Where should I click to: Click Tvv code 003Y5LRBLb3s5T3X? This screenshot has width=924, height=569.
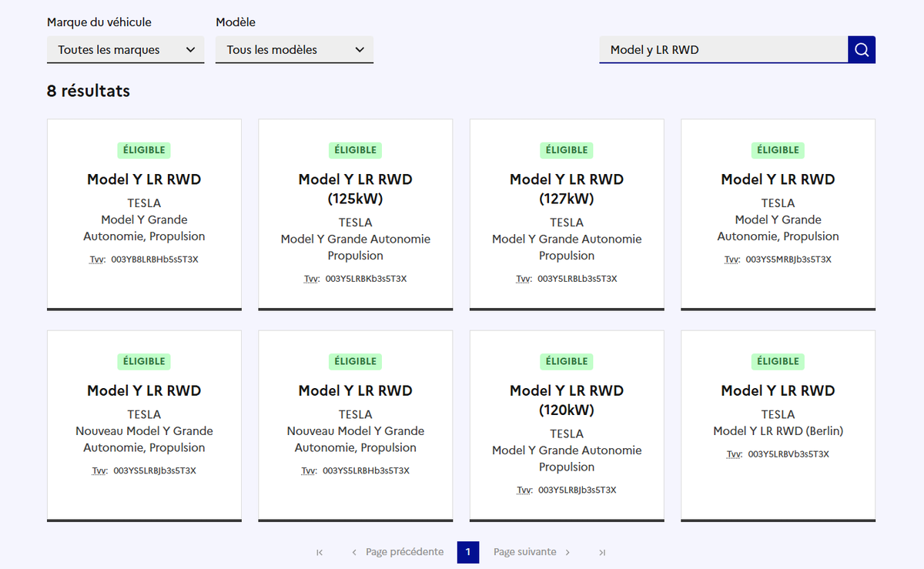tap(577, 279)
